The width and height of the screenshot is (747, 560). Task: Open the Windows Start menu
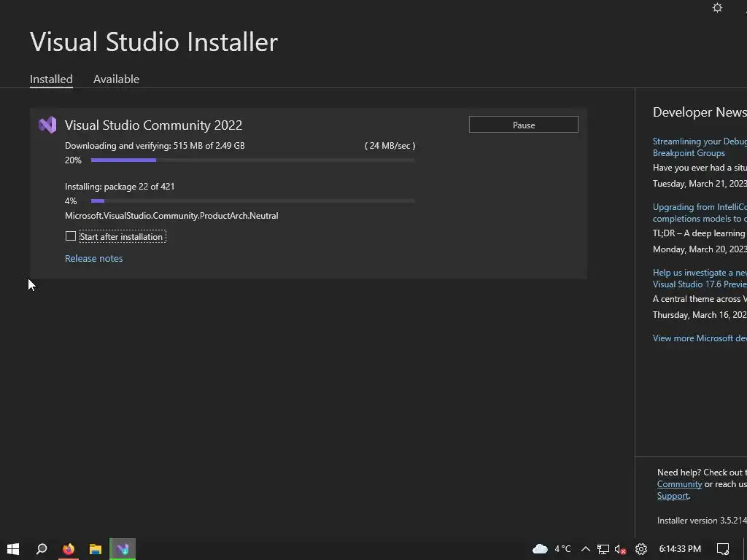point(13,549)
